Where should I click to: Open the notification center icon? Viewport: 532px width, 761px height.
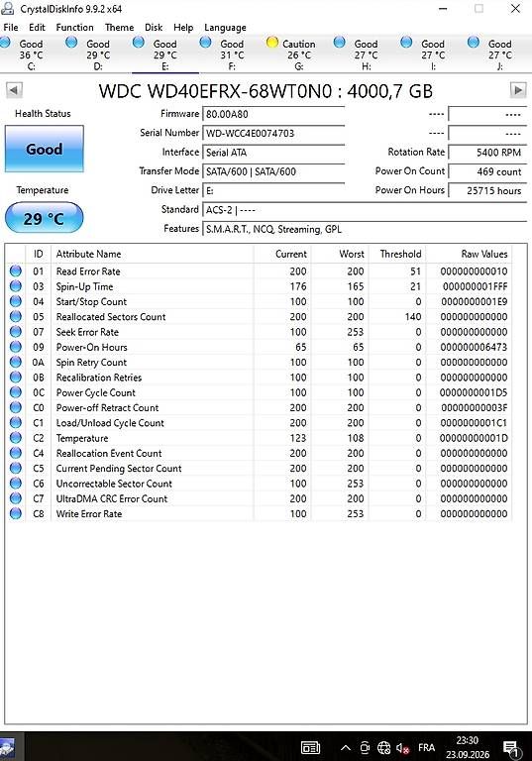click(510, 749)
